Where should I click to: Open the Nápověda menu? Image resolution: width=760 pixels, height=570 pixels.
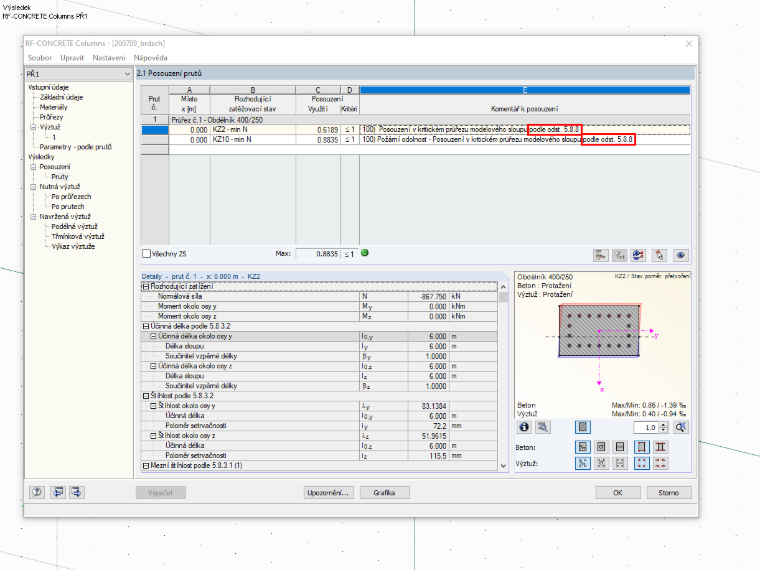point(151,58)
